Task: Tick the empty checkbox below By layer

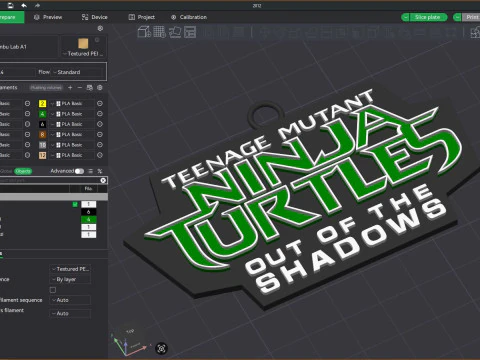Action: click(x=53, y=290)
